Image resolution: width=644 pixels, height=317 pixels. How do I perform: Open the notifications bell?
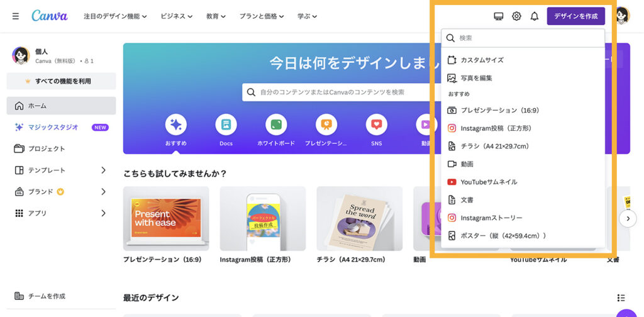click(x=535, y=16)
